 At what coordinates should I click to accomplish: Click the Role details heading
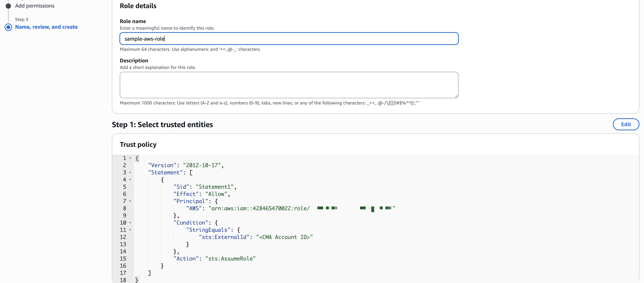(138, 6)
